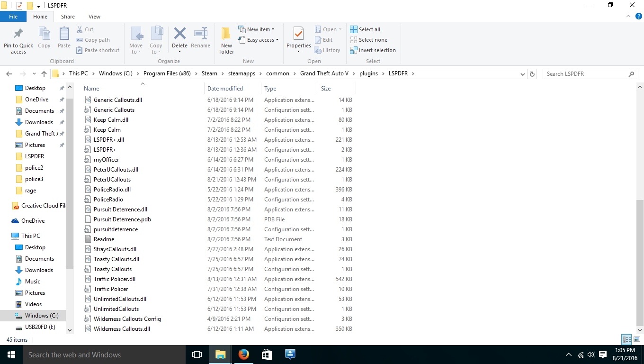The width and height of the screenshot is (644, 364).
Task: Navigate to Grand Theft Auto V breadcrumb
Action: pos(324,74)
